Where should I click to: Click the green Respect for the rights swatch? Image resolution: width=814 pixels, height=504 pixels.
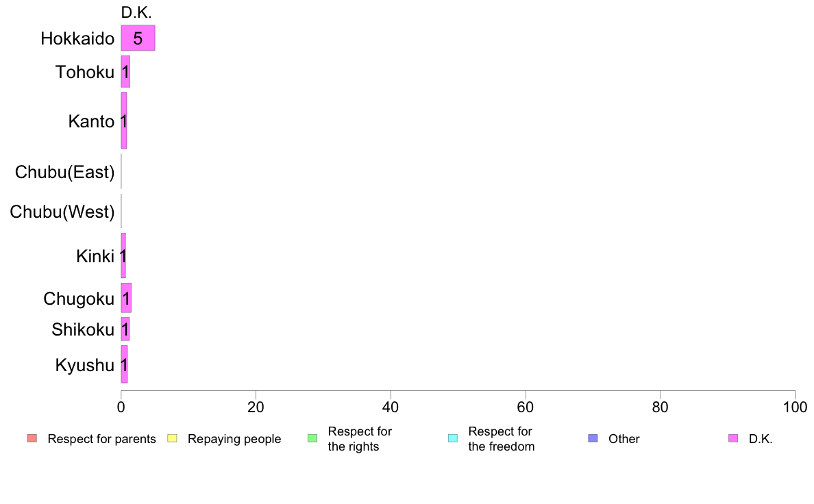[x=312, y=438]
